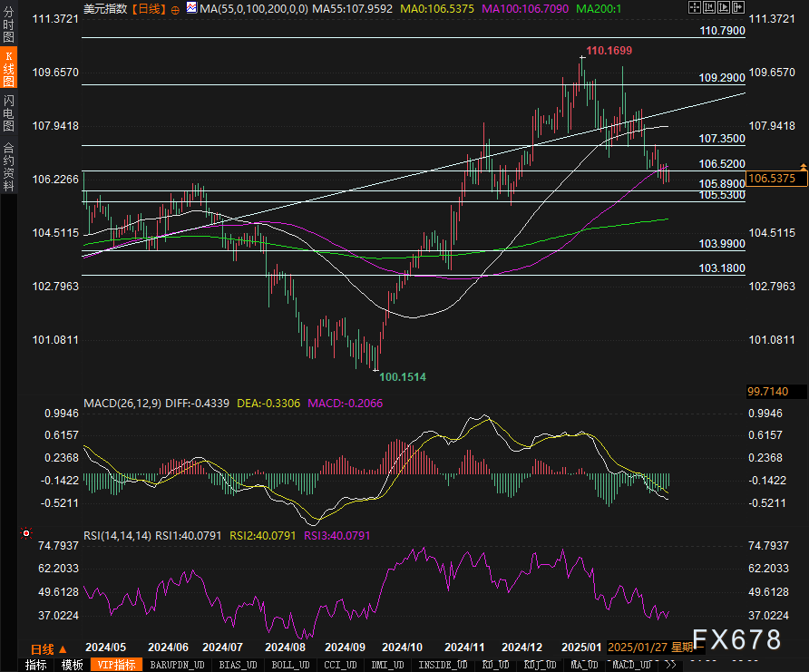Click the orange crosshair icon beside 日线
This screenshot has height=672, width=809.
coord(175,8)
